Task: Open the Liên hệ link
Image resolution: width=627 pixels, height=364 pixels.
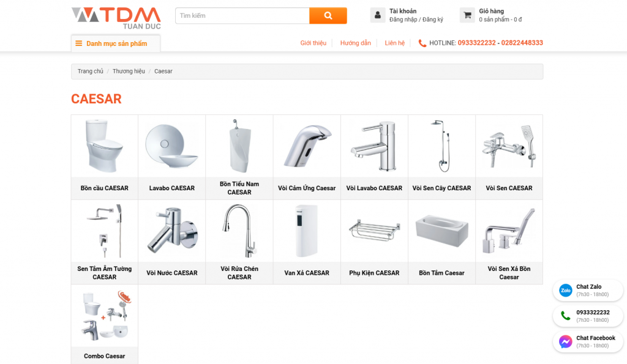Action: (395, 43)
